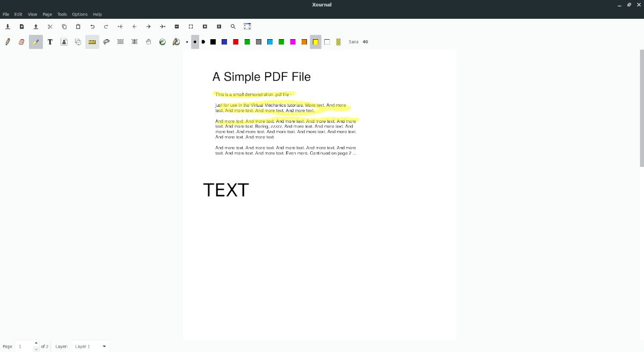Toggle the Highlighter tool
This screenshot has width=644, height=352.
click(36, 42)
